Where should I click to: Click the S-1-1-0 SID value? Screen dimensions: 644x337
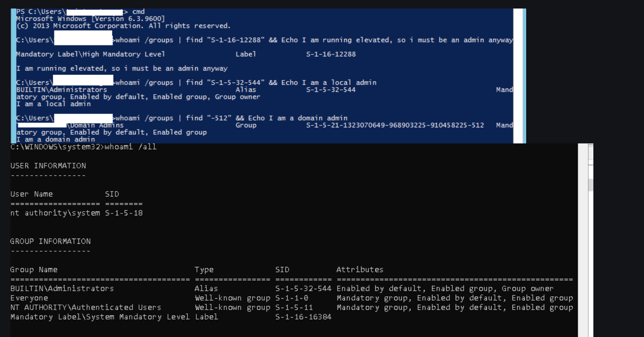pyautogui.click(x=291, y=298)
